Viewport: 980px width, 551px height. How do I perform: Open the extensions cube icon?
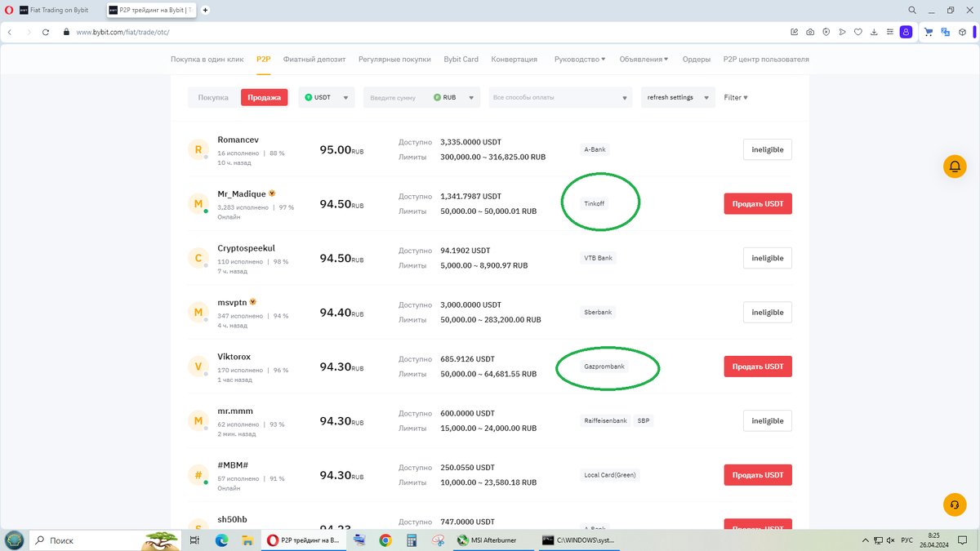tap(964, 32)
